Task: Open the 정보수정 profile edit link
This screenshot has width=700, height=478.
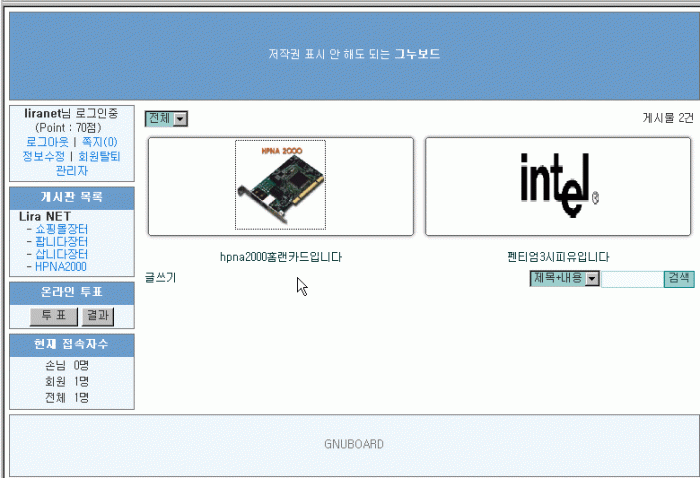Action: pyautogui.click(x=44, y=156)
